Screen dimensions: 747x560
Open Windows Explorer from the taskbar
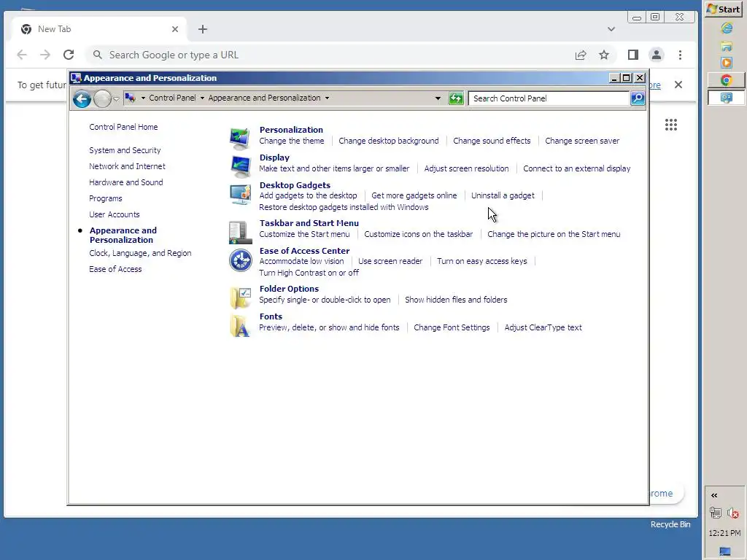pos(726,46)
